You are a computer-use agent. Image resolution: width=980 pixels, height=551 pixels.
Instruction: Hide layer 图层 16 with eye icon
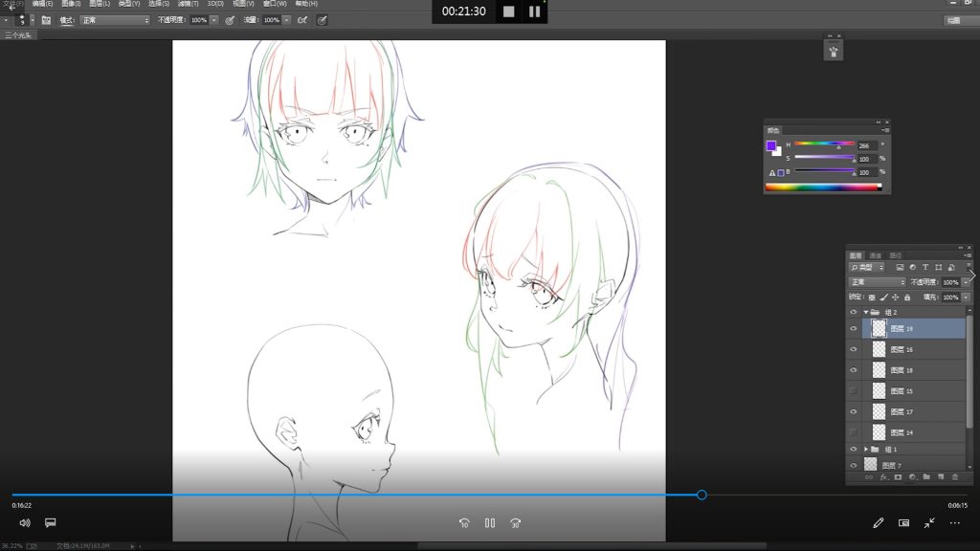pos(853,349)
